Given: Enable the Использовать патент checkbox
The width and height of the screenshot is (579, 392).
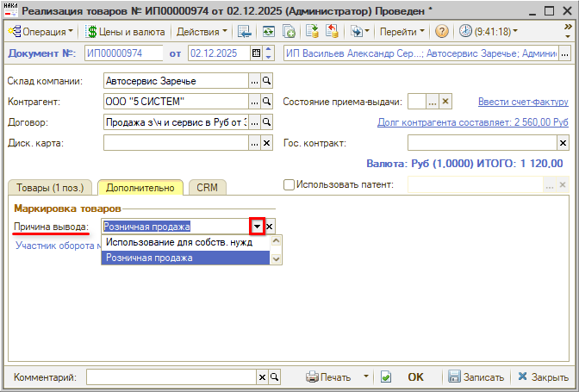Looking at the screenshot, I should (289, 184).
